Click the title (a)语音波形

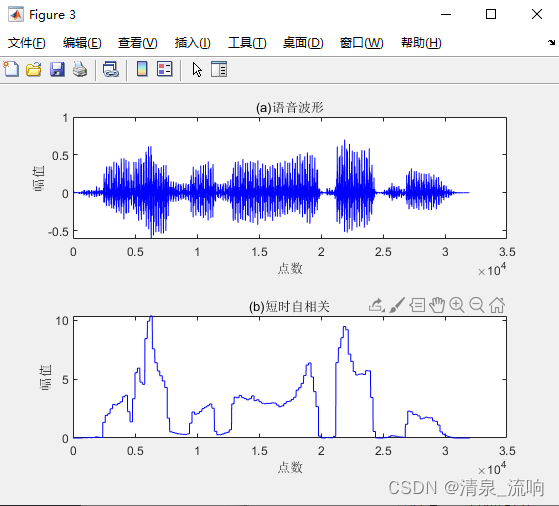pos(289,107)
